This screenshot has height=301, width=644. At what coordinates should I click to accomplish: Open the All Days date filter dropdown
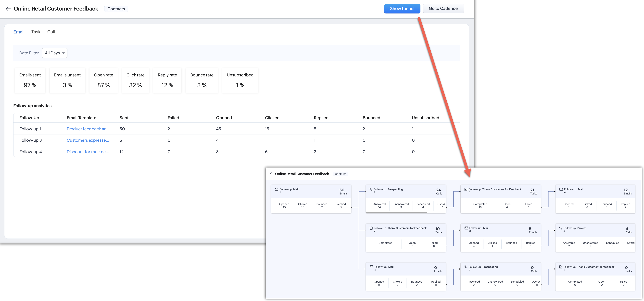(x=54, y=53)
